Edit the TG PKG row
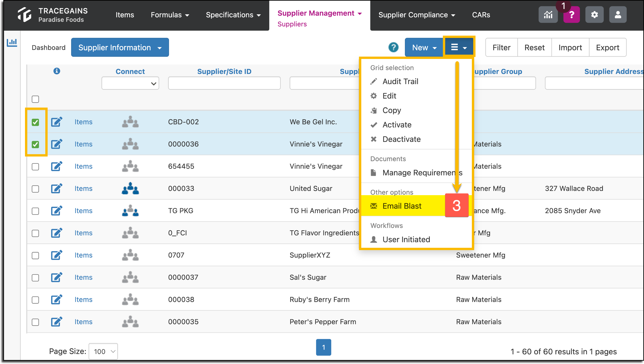Image resolution: width=644 pixels, height=364 pixels. pyautogui.click(x=56, y=211)
